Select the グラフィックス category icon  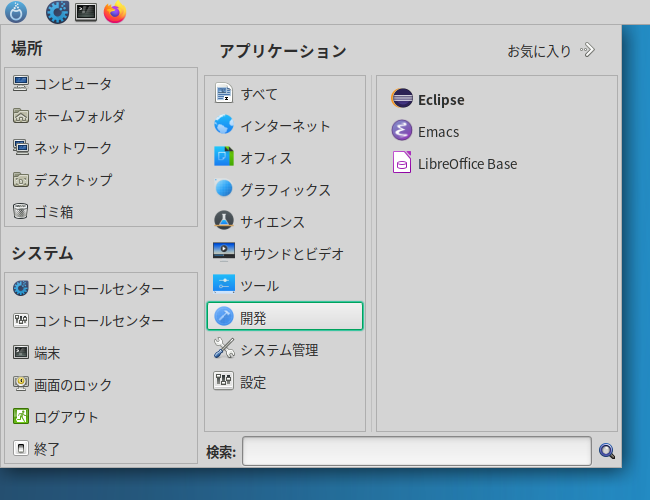click(x=224, y=189)
